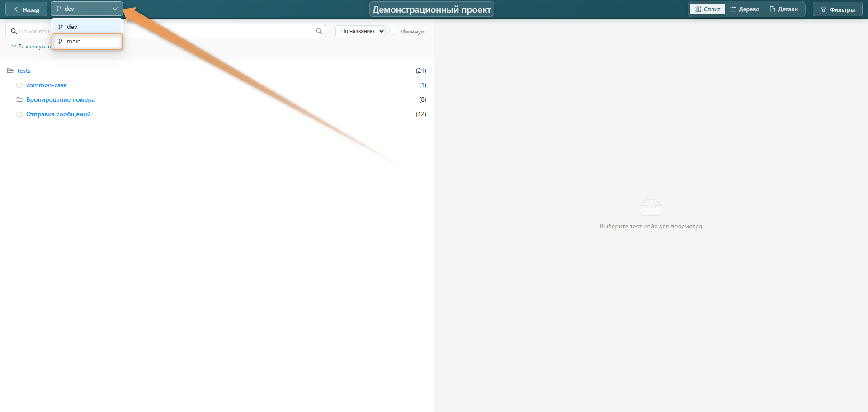Click the back arrow icon on Назад
This screenshot has width=868, height=412.
point(16,9)
